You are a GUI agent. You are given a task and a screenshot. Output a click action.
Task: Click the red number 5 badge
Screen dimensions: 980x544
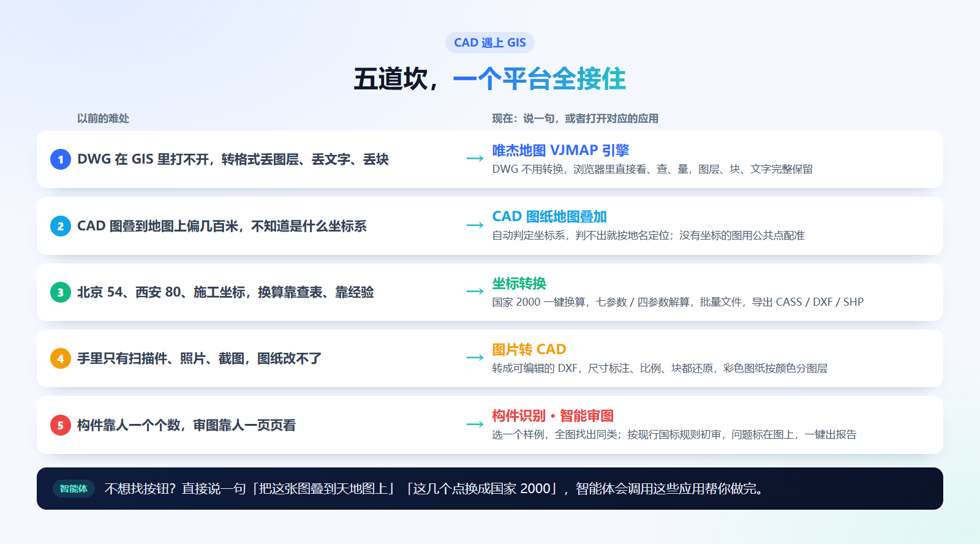click(x=61, y=425)
